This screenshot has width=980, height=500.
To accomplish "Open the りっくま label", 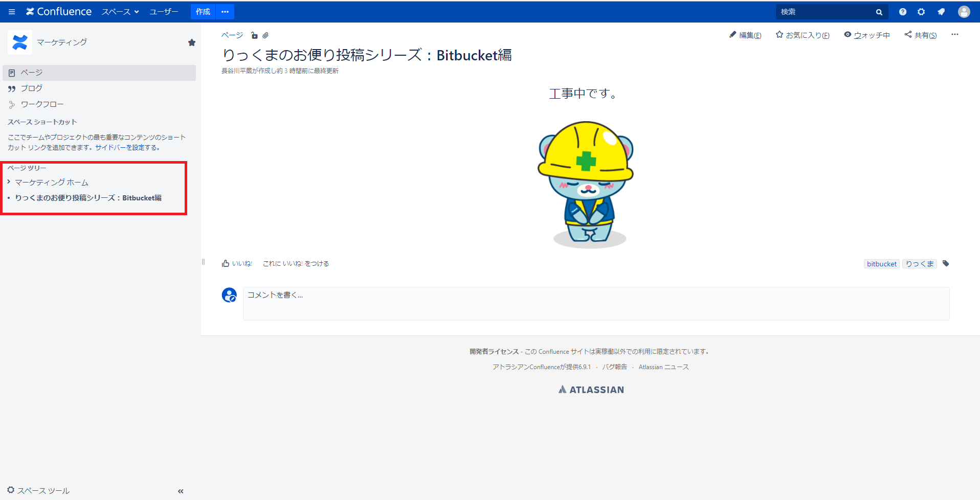I will [x=920, y=264].
